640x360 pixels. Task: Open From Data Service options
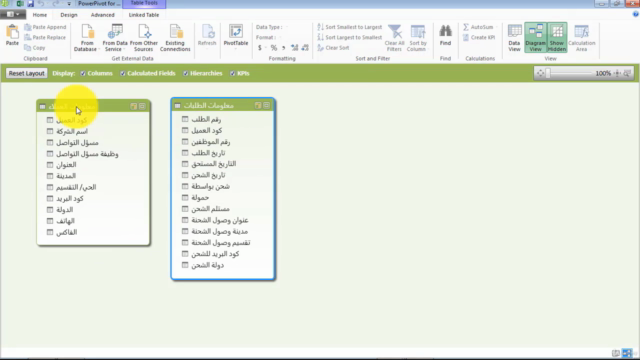(115, 38)
